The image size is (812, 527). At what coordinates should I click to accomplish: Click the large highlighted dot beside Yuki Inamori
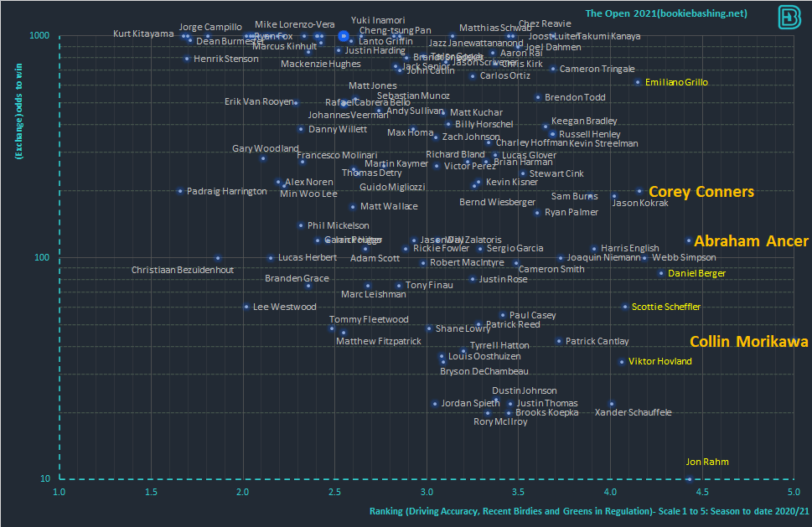344,36
